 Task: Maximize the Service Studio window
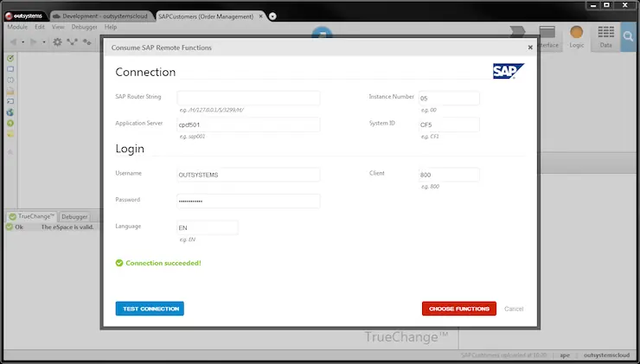click(606, 5)
